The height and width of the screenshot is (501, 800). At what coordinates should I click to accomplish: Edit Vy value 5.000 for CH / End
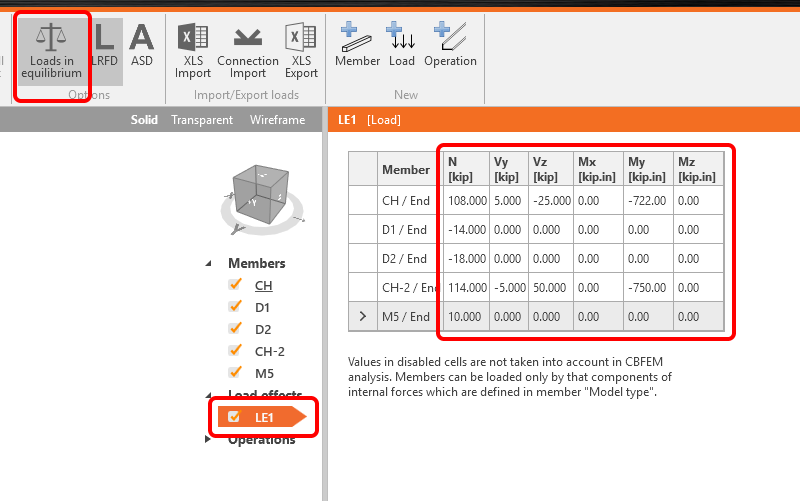click(x=509, y=201)
